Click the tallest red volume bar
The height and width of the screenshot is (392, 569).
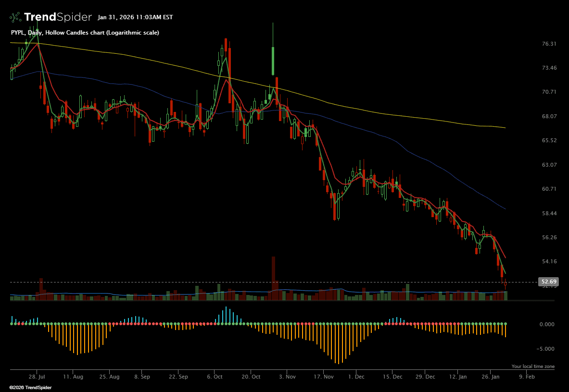(273, 279)
